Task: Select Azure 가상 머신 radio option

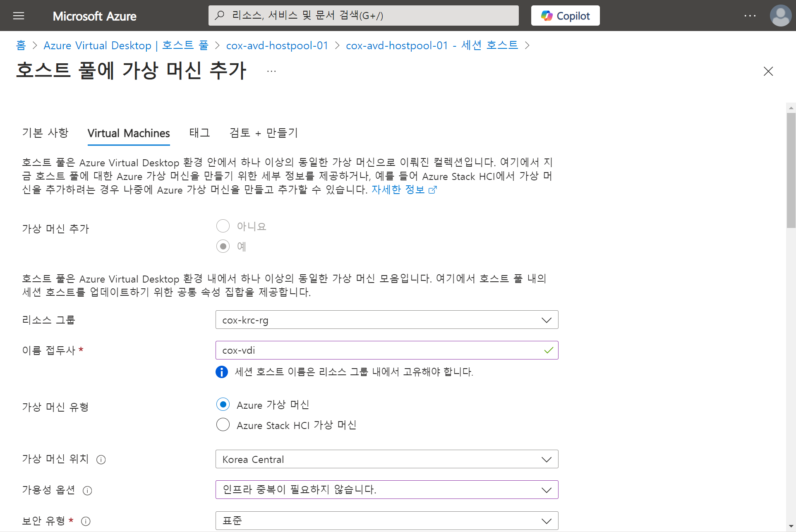Action: coord(223,405)
